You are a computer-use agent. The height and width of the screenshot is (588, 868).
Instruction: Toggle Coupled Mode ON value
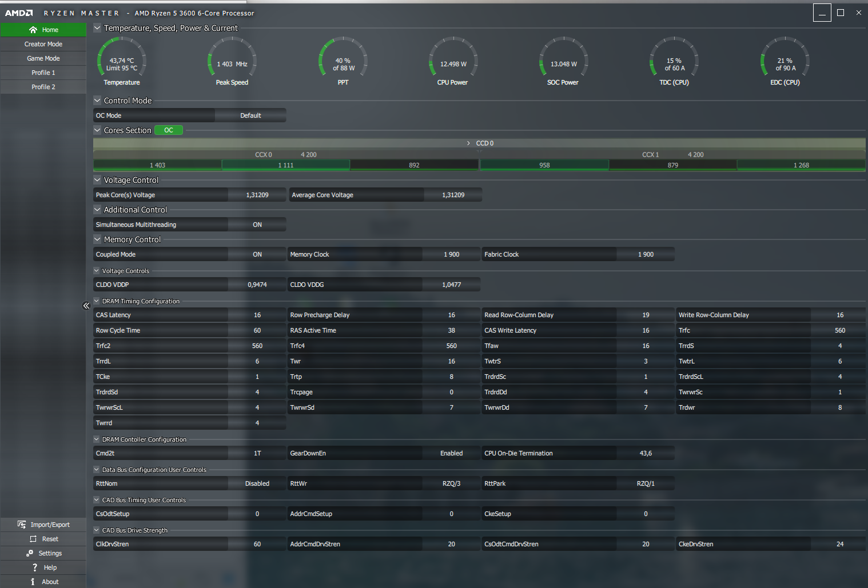pyautogui.click(x=257, y=254)
